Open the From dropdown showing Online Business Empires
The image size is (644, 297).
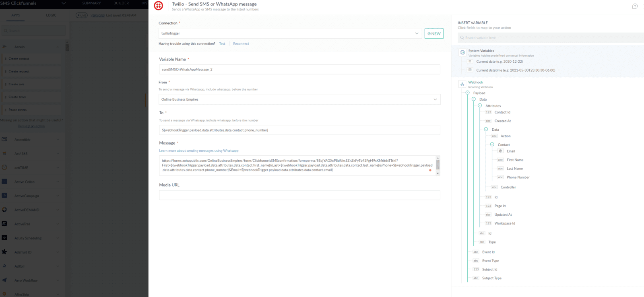coord(299,99)
